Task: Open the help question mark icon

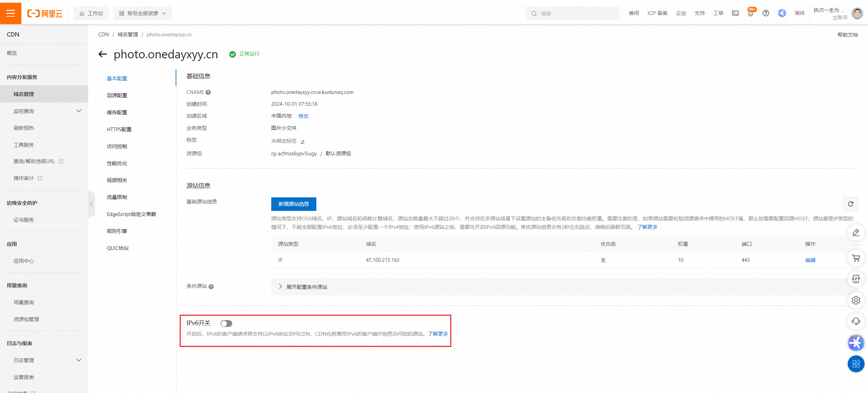Action: coord(766,13)
